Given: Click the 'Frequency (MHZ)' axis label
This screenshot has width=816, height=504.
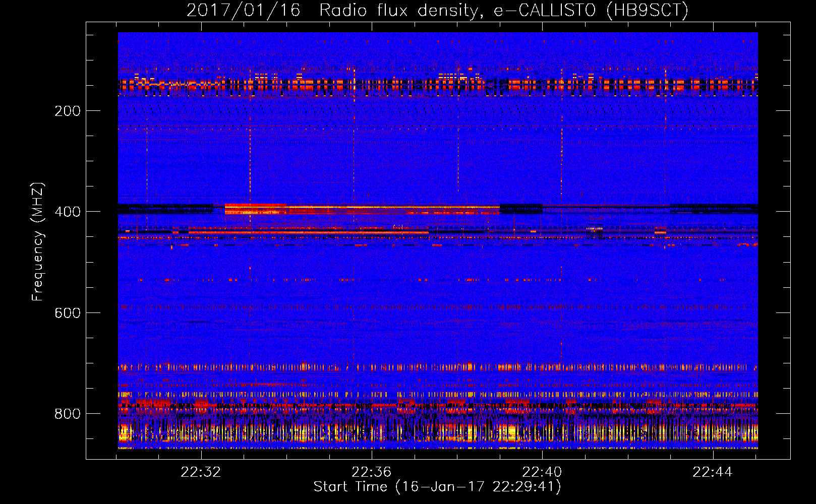Looking at the screenshot, I should (x=37, y=242).
